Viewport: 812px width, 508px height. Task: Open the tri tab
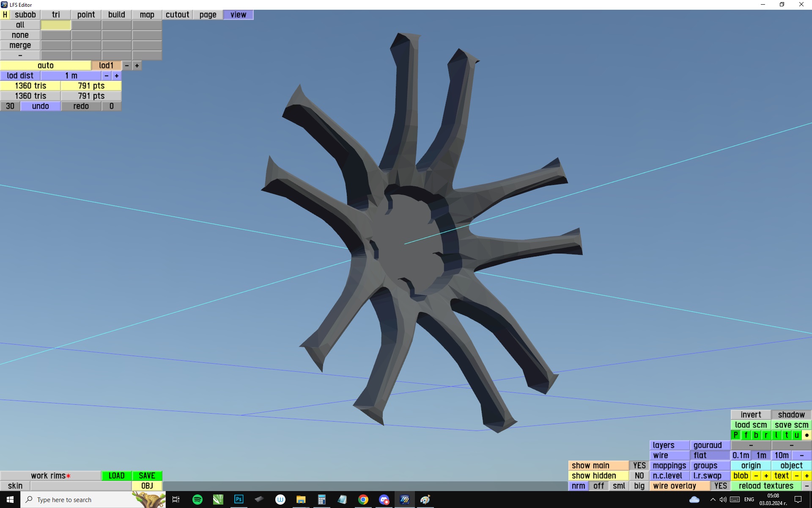point(56,14)
